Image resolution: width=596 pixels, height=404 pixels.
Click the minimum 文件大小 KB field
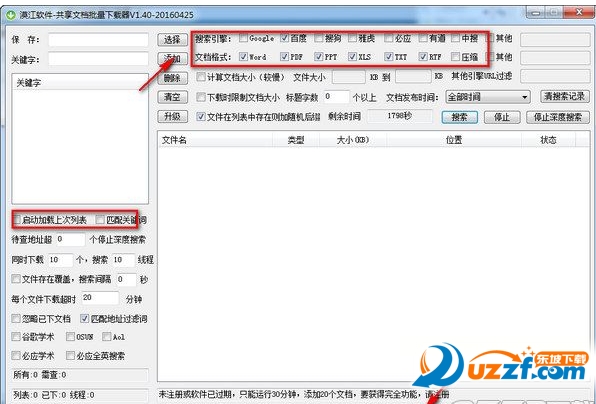(x=349, y=77)
